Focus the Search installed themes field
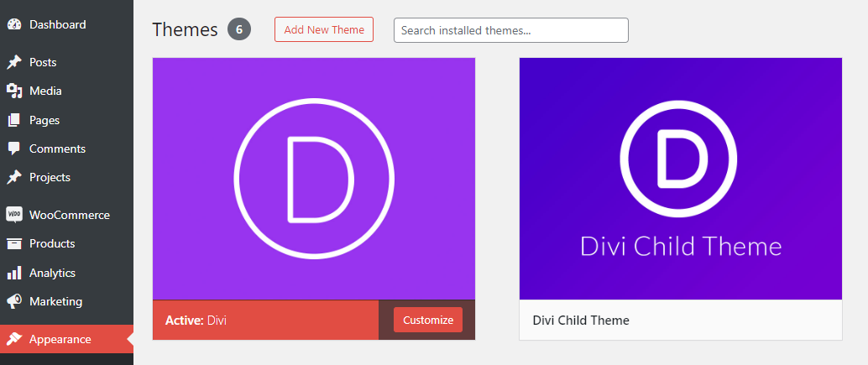868x365 pixels. click(x=511, y=30)
